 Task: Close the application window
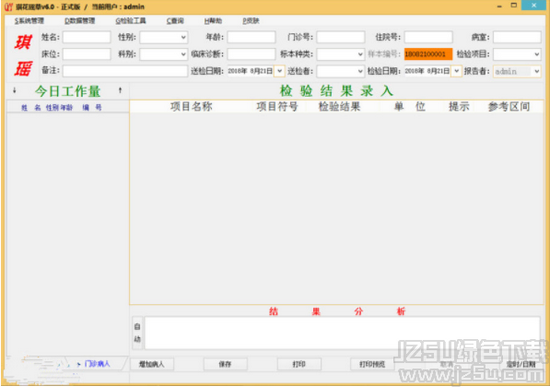(534, 5)
